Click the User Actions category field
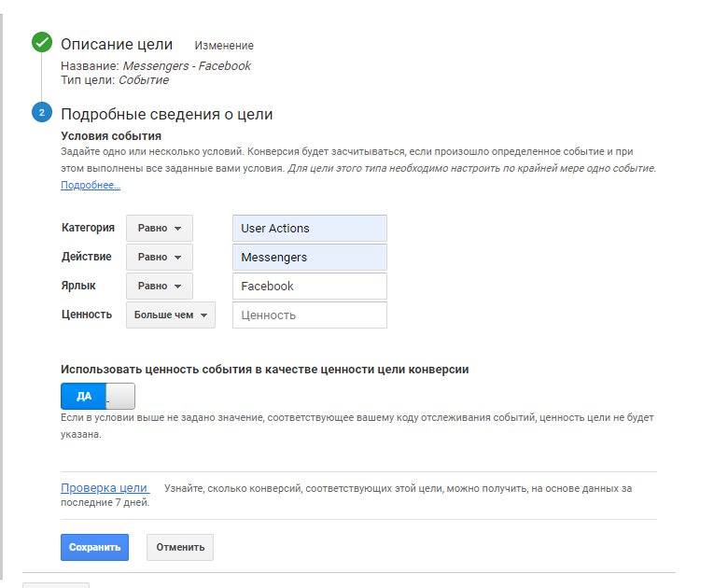This screenshot has height=588, width=714. (x=309, y=228)
